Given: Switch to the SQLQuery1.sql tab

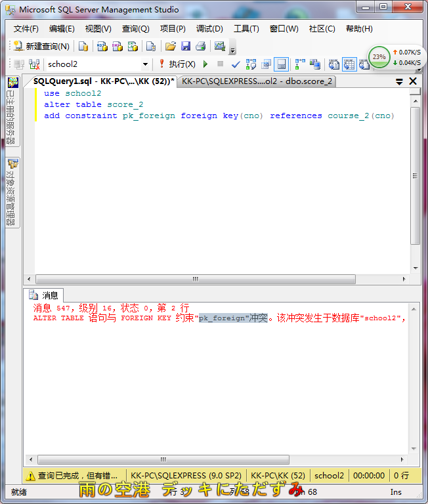Looking at the screenshot, I should [104, 81].
